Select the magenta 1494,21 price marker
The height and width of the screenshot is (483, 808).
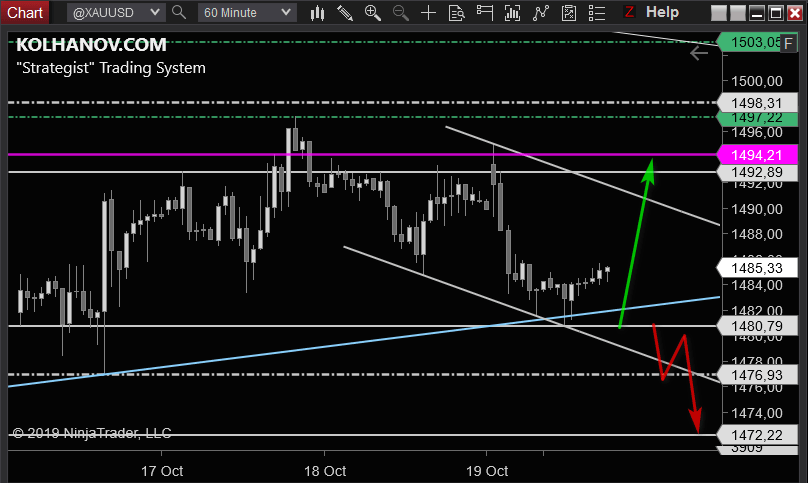757,155
